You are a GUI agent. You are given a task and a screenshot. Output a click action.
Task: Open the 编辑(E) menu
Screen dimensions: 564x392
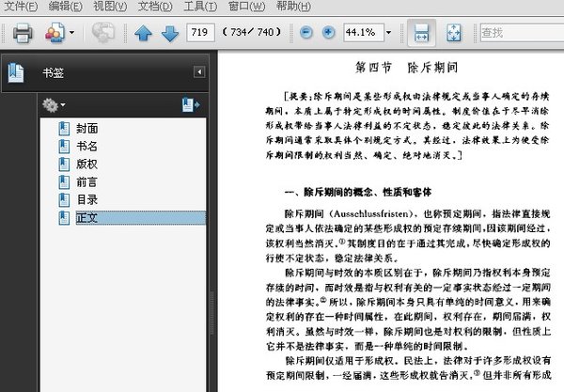[x=66, y=7]
